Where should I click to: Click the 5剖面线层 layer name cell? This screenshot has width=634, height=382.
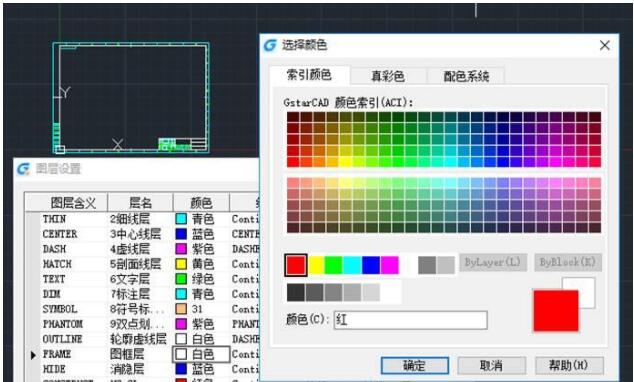pyautogui.click(x=135, y=264)
